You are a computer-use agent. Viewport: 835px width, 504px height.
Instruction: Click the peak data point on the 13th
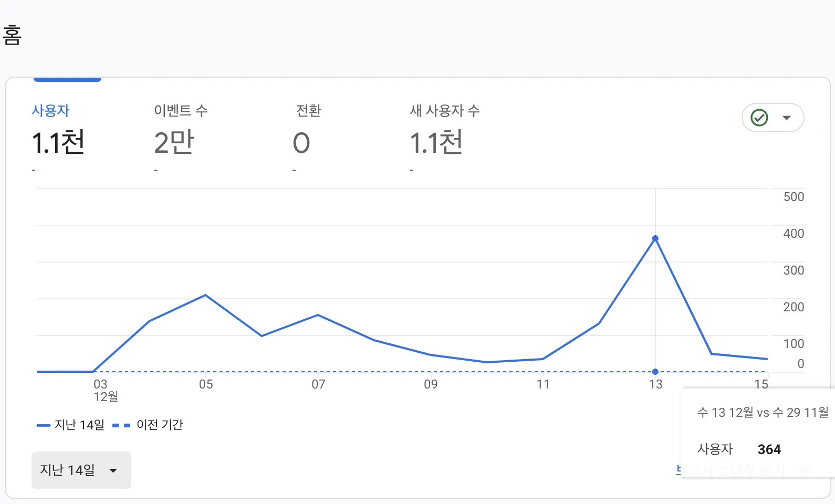(655, 238)
